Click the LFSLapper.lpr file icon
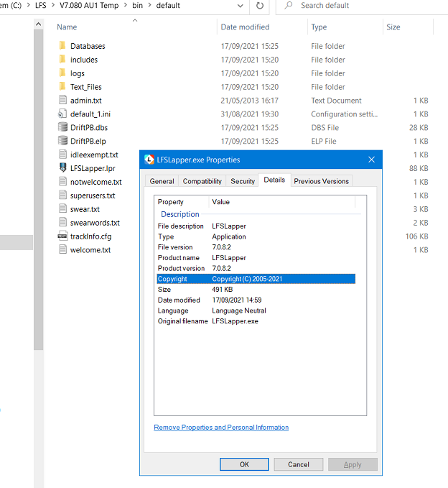 [62, 168]
